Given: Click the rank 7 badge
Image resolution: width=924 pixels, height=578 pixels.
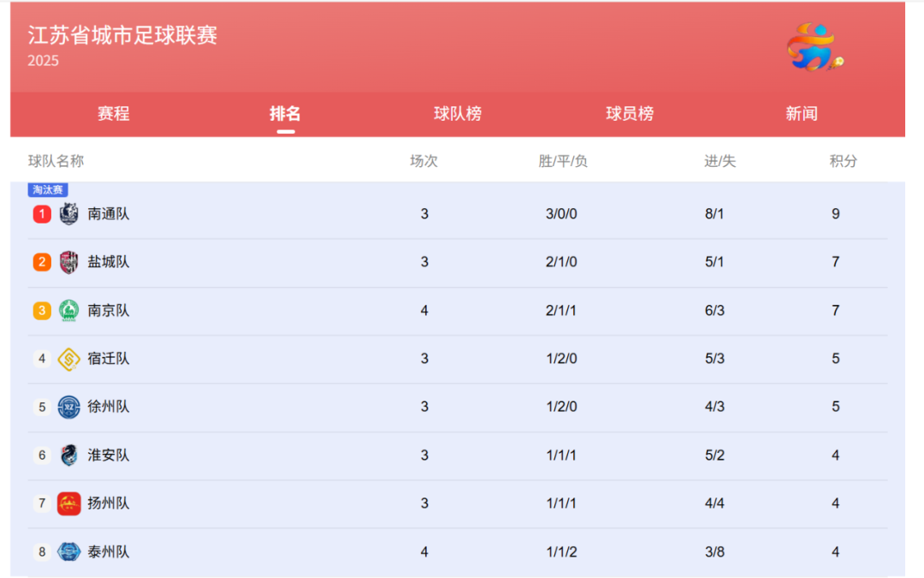Looking at the screenshot, I should click(42, 504).
